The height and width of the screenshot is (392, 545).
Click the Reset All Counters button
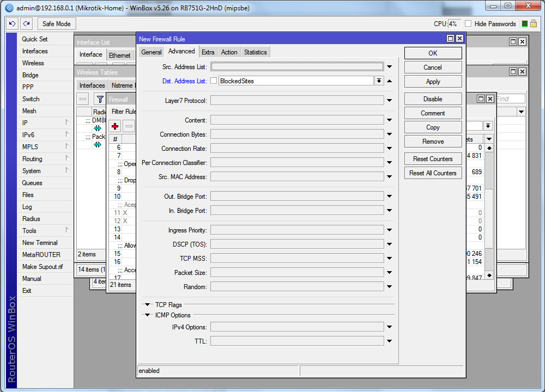[433, 173]
